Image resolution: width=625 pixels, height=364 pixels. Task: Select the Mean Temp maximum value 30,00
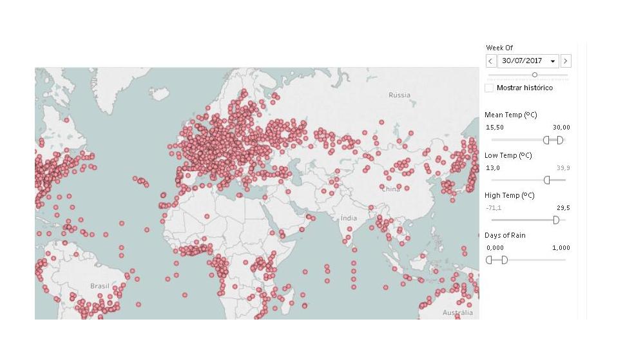coord(561,128)
